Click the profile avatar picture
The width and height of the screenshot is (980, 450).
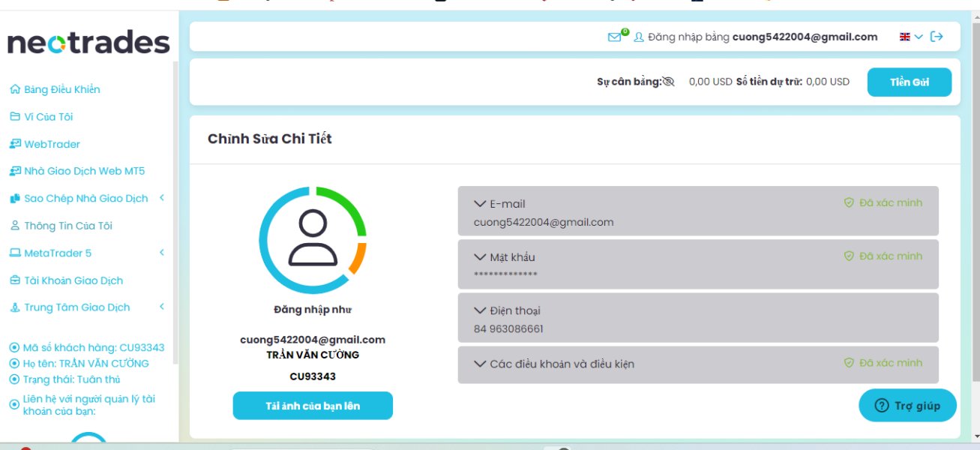tap(313, 239)
